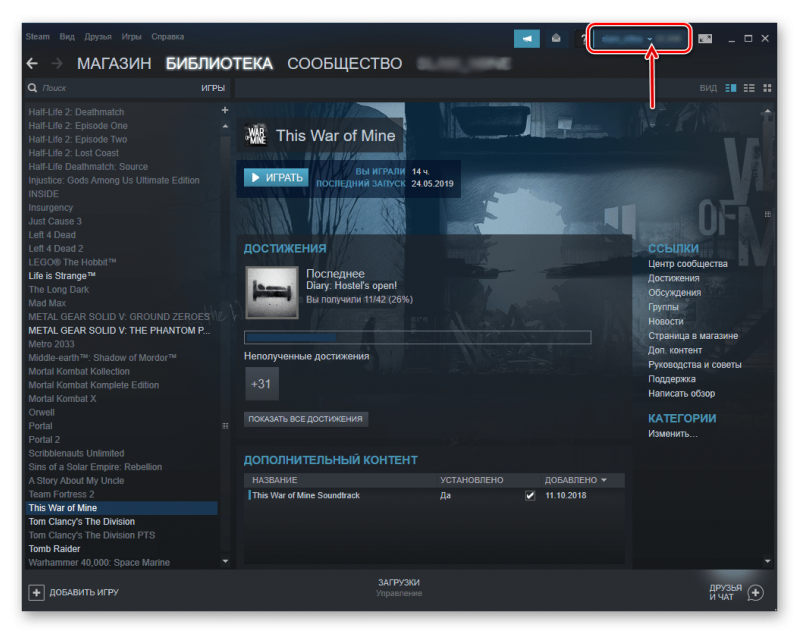The height and width of the screenshot is (634, 800).
Task: Select Mortal Kombat X in list
Action: coord(62,398)
